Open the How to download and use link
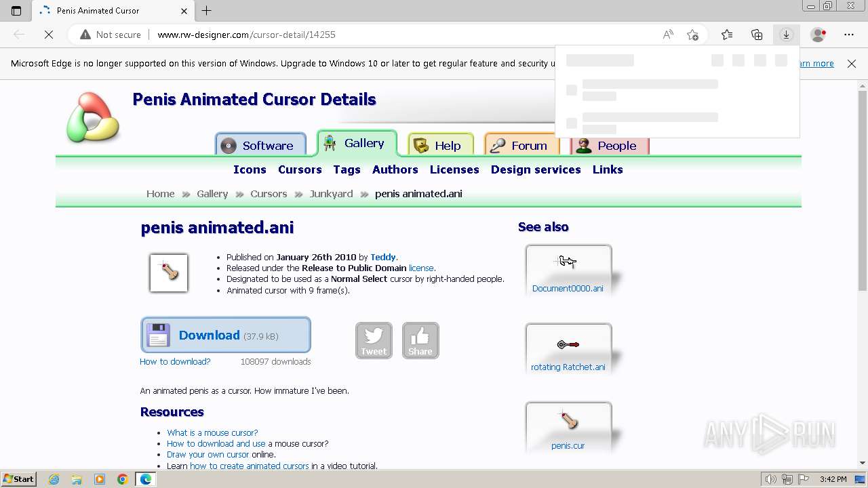868x488 pixels. click(x=216, y=443)
